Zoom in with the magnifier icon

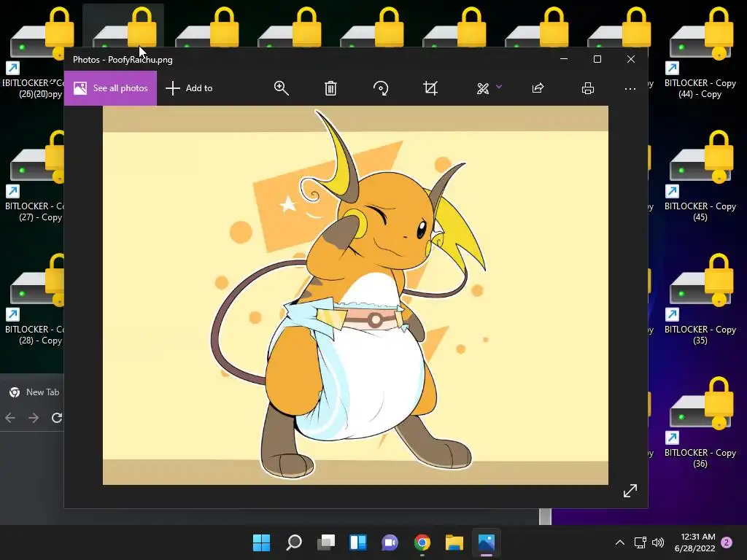click(281, 88)
